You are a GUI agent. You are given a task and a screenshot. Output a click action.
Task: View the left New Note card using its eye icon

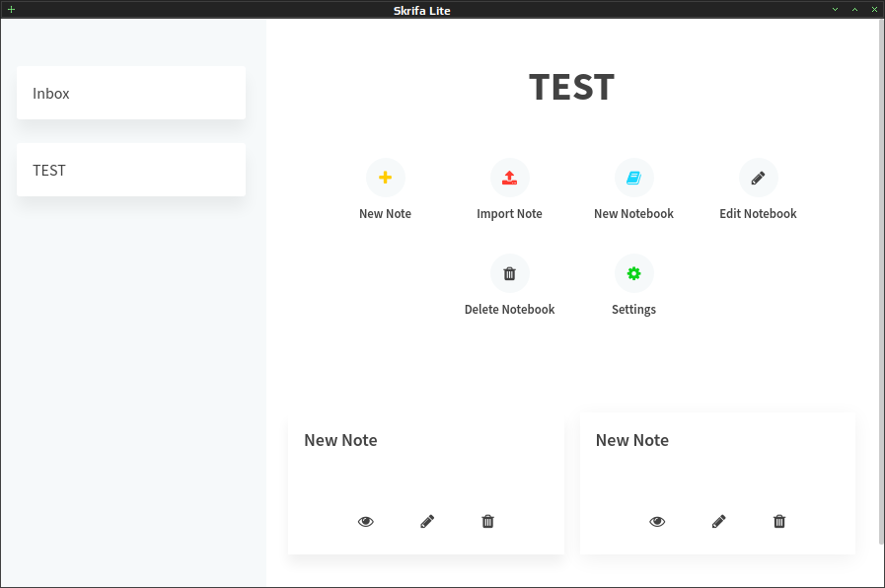point(366,522)
